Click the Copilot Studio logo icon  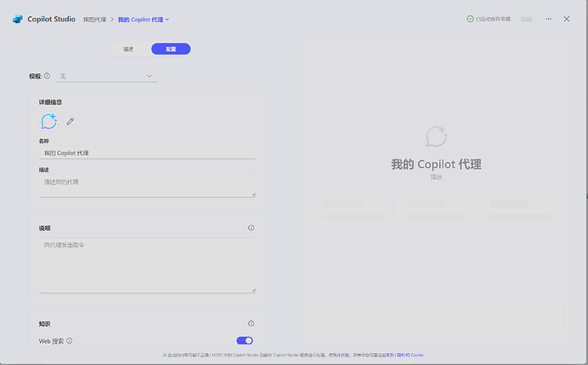coord(18,19)
